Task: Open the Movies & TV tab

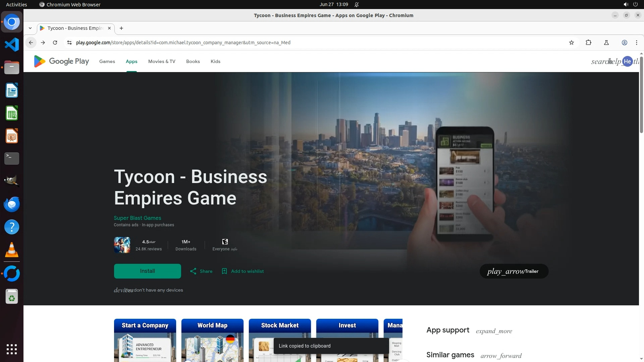Action: [x=162, y=61]
